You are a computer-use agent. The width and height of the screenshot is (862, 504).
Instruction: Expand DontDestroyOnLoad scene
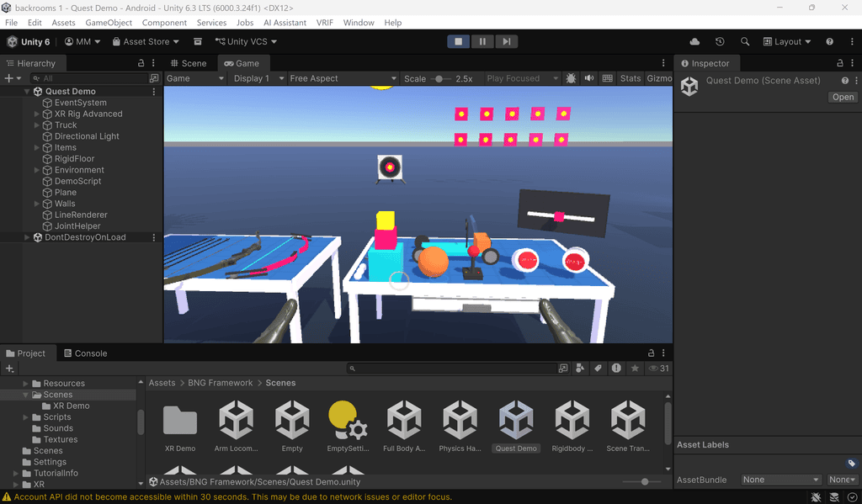click(27, 237)
